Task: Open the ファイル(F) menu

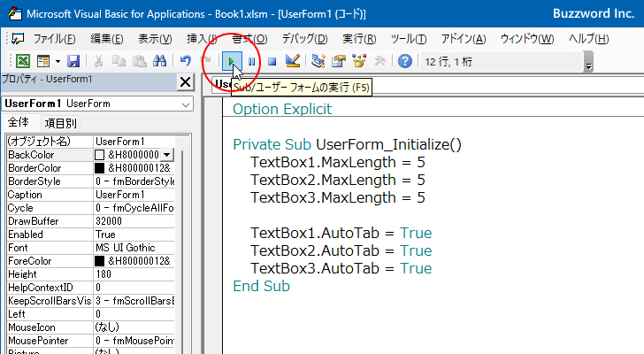Action: click(x=54, y=39)
